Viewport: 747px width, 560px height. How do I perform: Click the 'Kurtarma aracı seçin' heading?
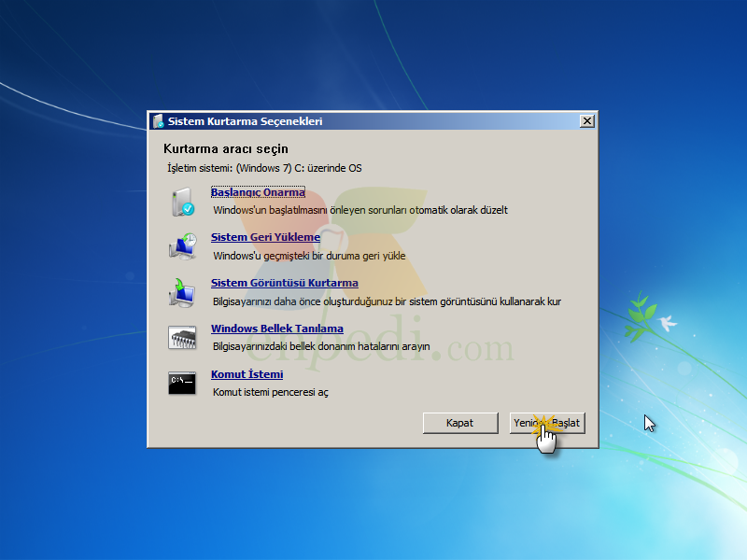tap(226, 149)
